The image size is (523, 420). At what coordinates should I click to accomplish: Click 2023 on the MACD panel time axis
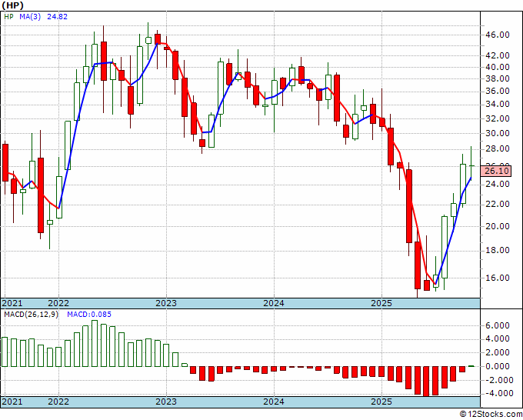tap(166, 402)
